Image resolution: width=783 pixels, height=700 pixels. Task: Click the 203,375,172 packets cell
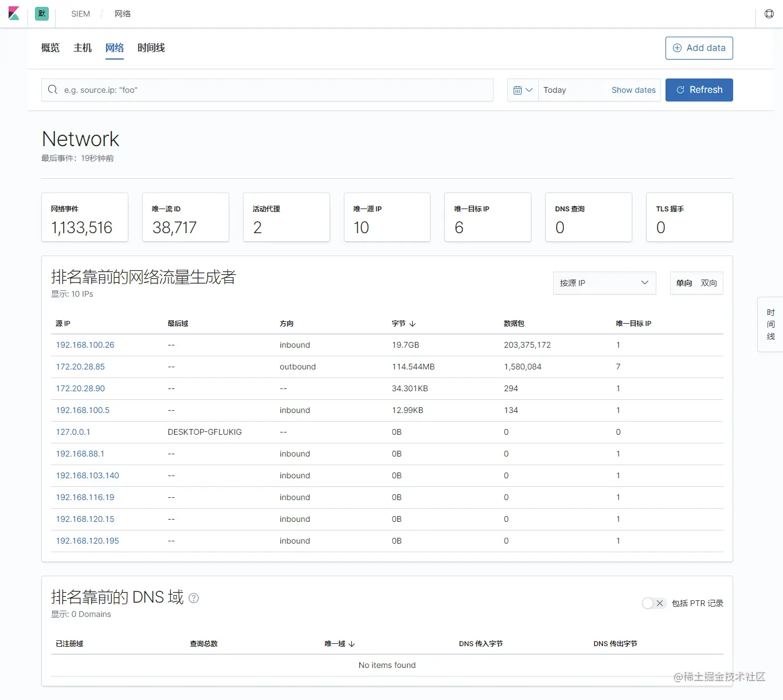pos(527,345)
